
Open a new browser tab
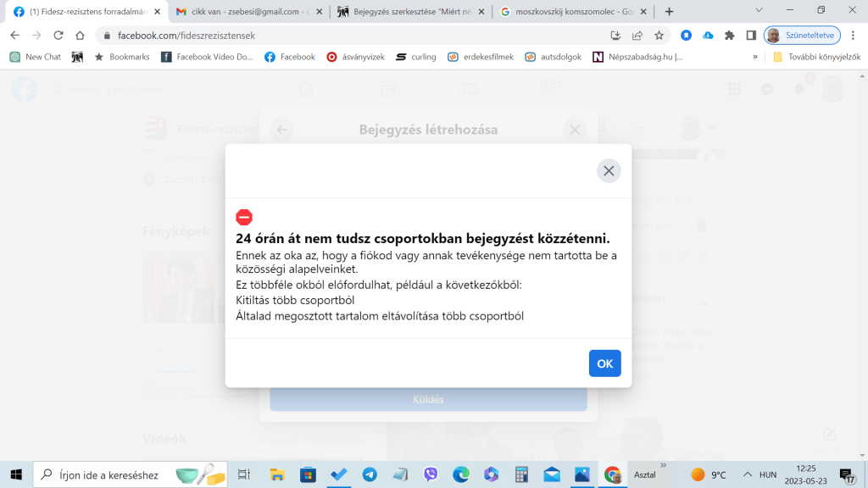coord(669,12)
